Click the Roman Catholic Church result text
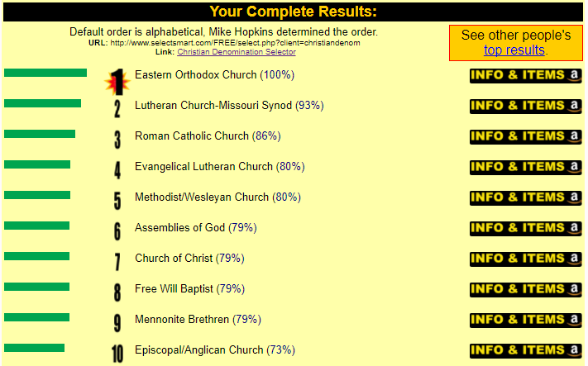Image resolution: width=588 pixels, height=366 pixels. coord(191,136)
